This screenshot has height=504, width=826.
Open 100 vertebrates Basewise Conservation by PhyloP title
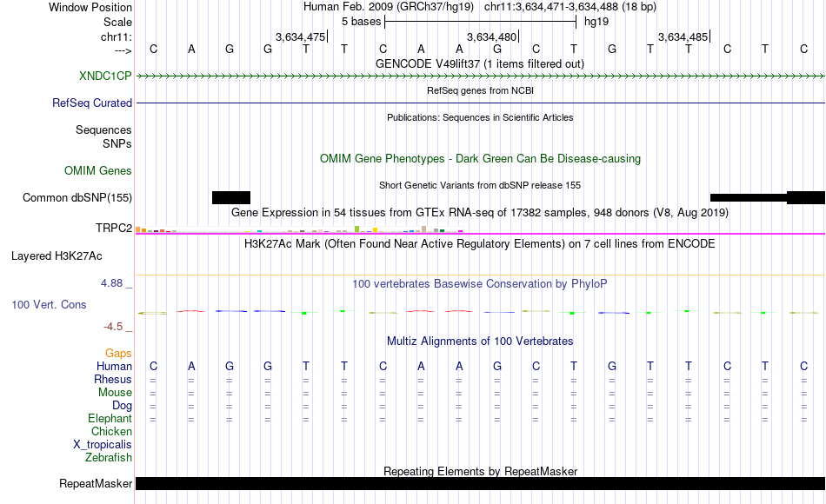point(480,284)
